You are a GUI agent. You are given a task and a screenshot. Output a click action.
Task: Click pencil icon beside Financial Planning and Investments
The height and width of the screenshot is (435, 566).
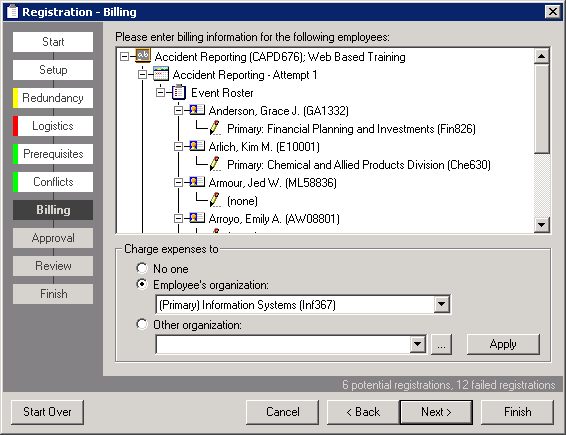click(215, 128)
